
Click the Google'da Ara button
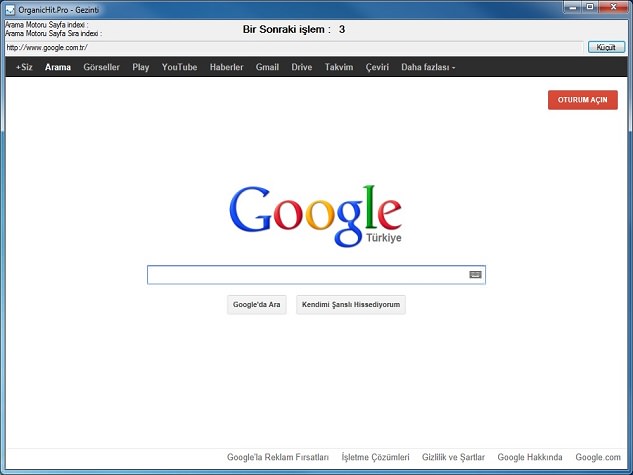(x=256, y=305)
